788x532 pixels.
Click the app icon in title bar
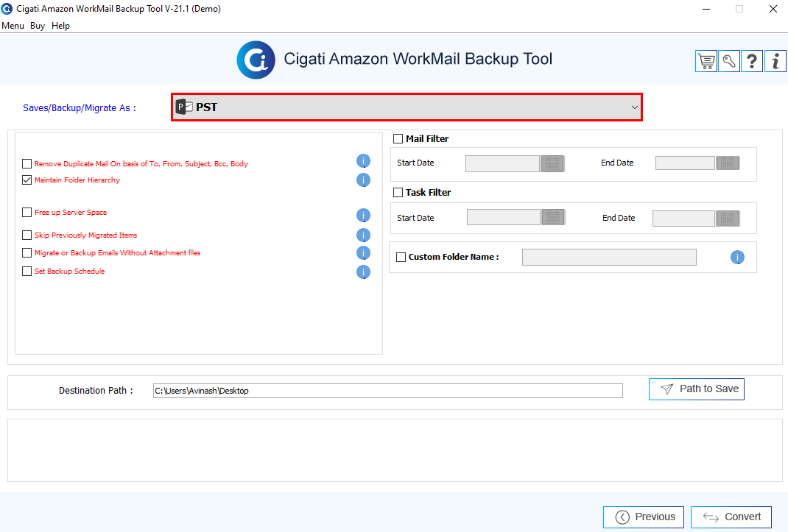[x=7, y=9]
